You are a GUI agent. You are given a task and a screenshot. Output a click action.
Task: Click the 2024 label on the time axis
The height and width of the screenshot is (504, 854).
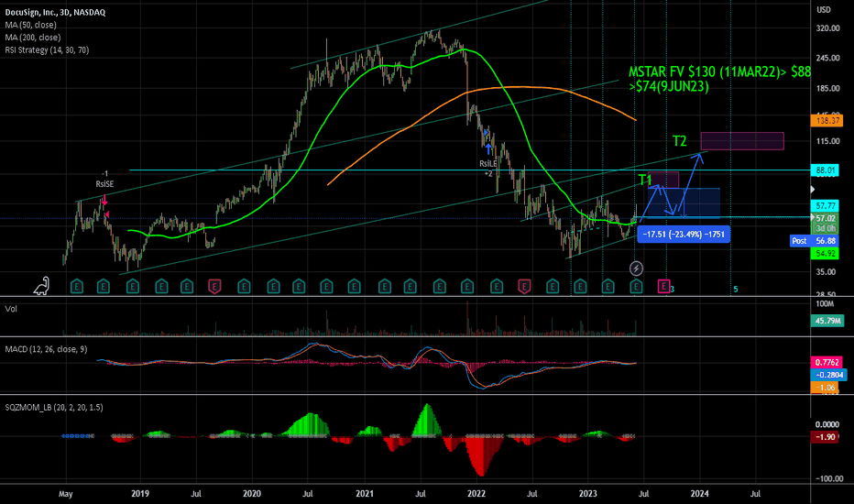[x=699, y=494]
